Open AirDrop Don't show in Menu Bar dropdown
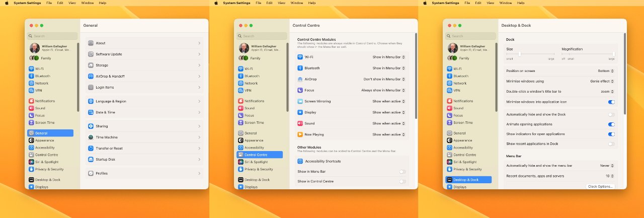Screen dimensions: 644x218 384,79
